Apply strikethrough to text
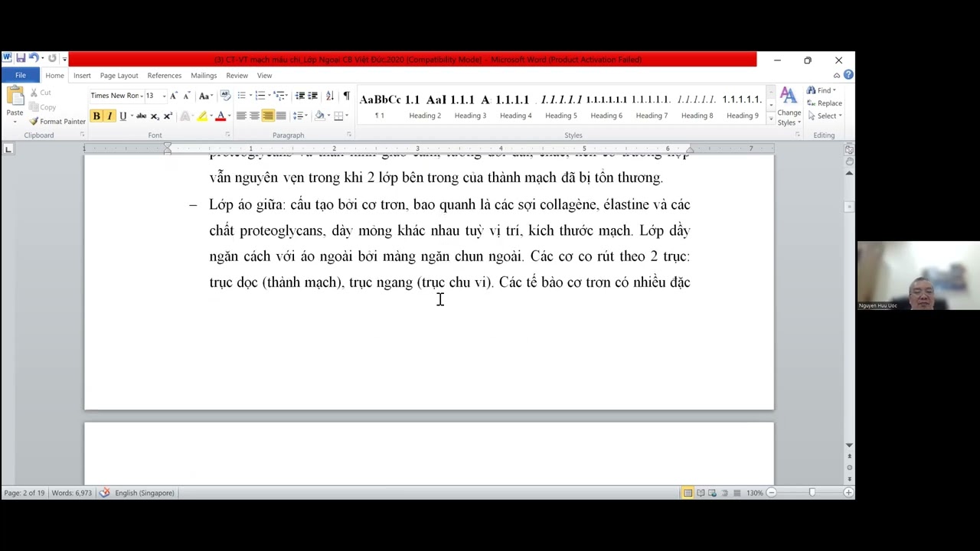980x551 pixels. click(x=141, y=116)
